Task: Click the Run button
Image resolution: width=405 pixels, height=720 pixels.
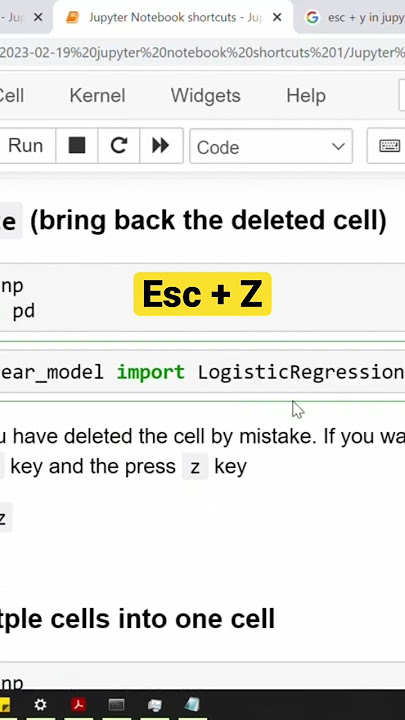Action: click(x=25, y=146)
